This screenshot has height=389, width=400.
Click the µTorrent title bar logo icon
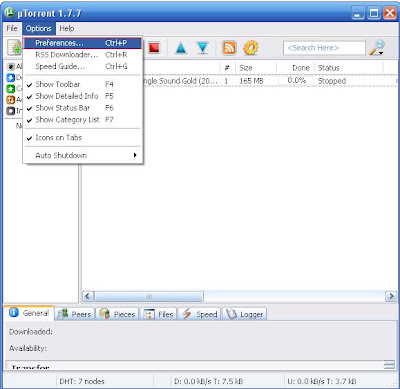pyautogui.click(x=10, y=13)
